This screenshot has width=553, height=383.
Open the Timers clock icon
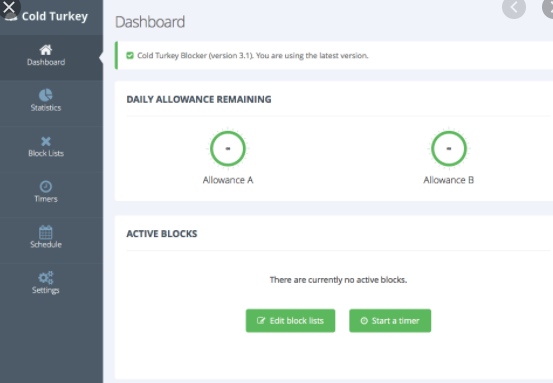(x=46, y=186)
